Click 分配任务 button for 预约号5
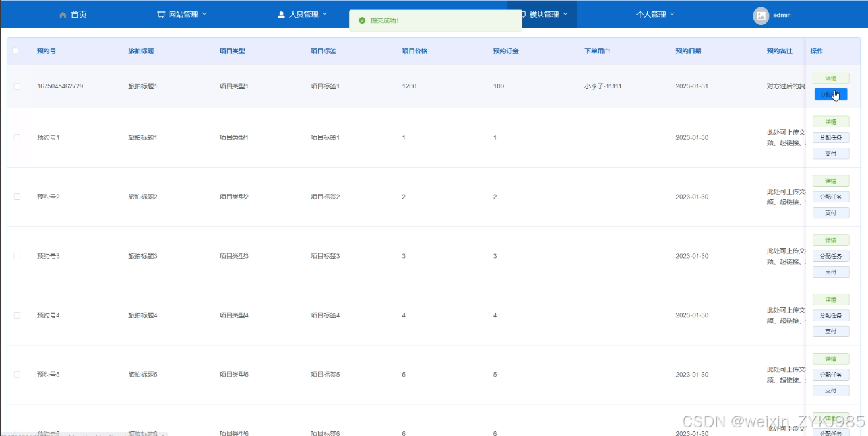 pos(830,375)
